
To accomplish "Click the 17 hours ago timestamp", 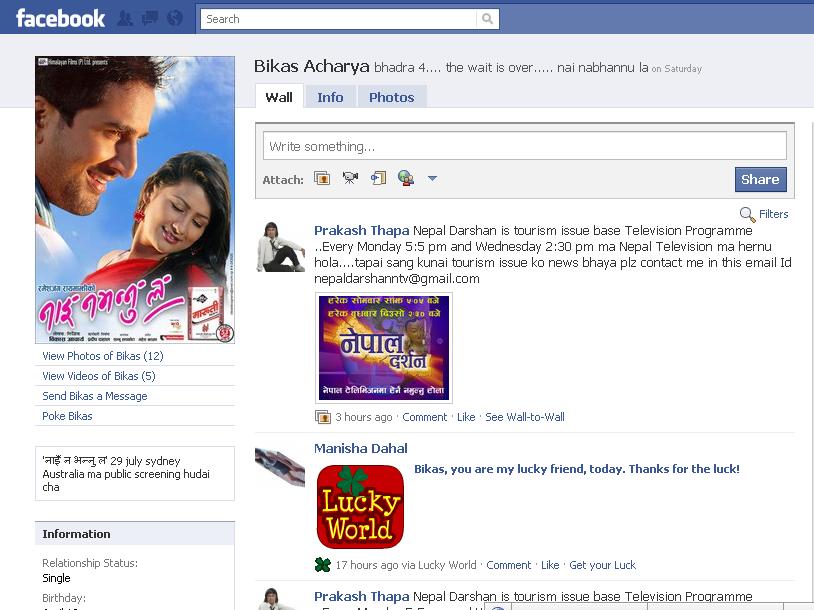I will click(367, 565).
